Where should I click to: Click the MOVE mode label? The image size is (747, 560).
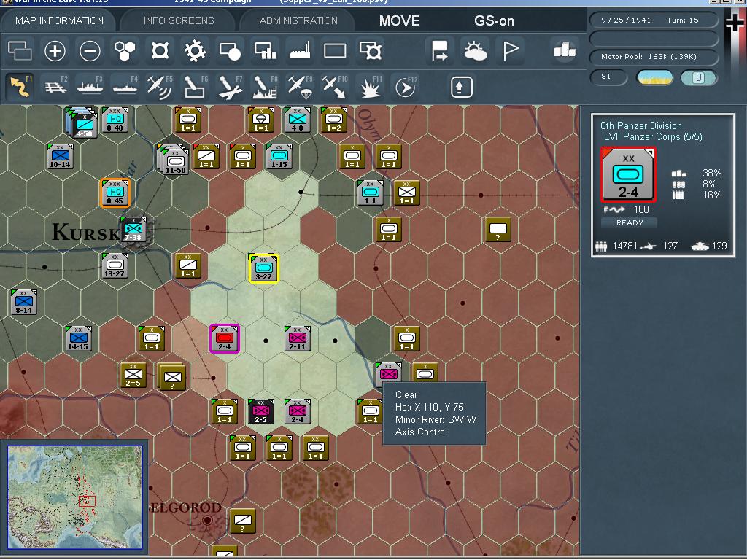coord(399,21)
